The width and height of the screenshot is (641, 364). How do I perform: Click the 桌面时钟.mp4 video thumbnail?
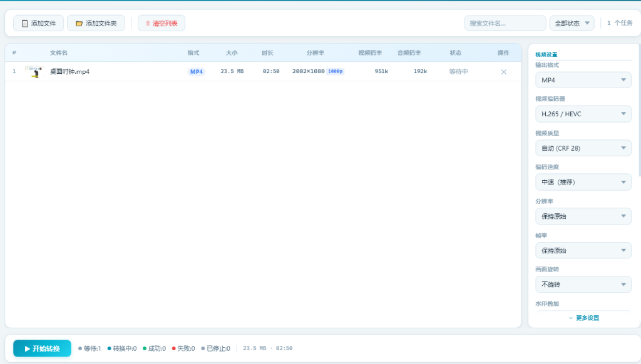(x=34, y=71)
